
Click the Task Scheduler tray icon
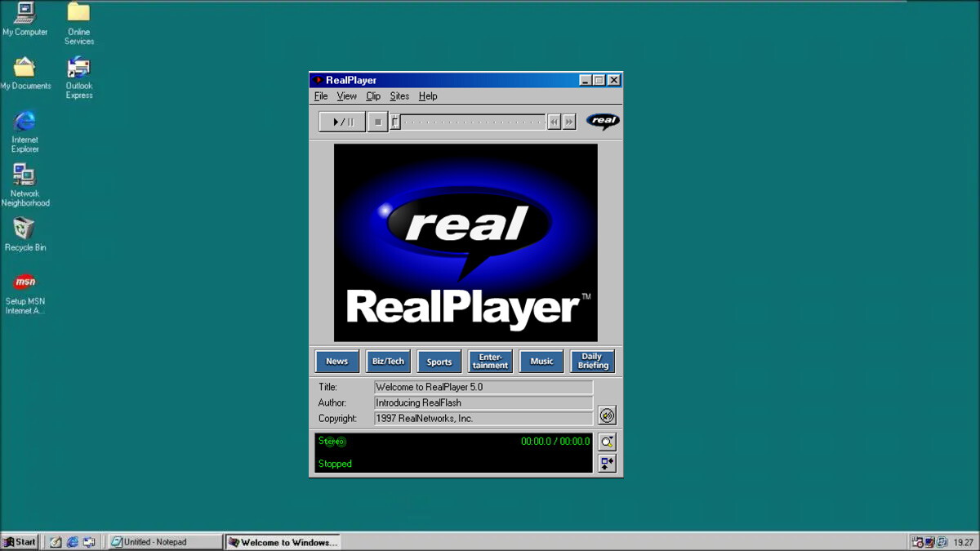pos(918,542)
